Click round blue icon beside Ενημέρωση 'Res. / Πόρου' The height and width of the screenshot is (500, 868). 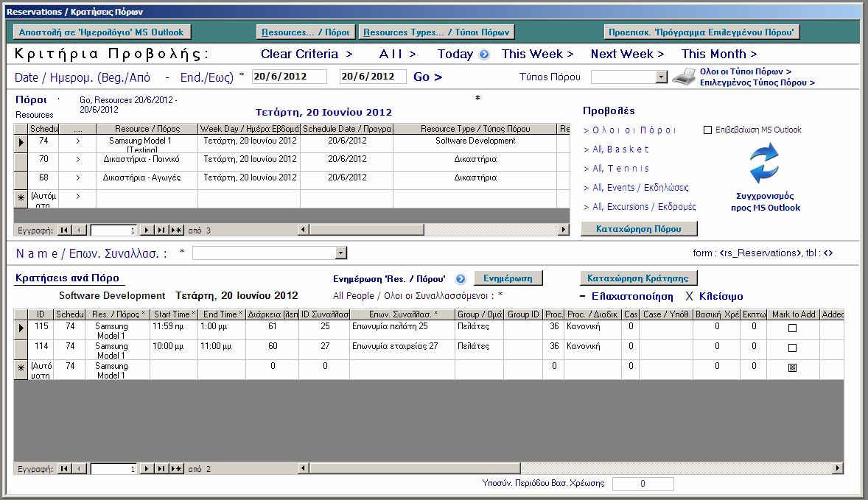[461, 279]
